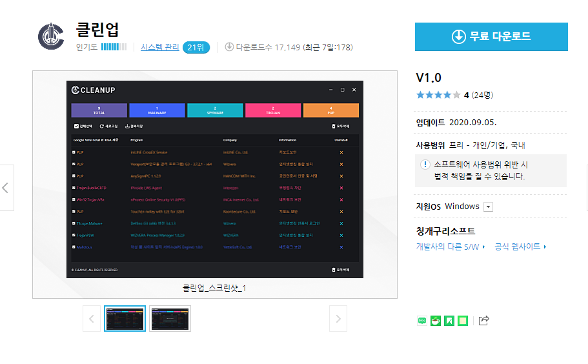
Task: Select the first screenshot thumbnail
Action: (x=125, y=319)
